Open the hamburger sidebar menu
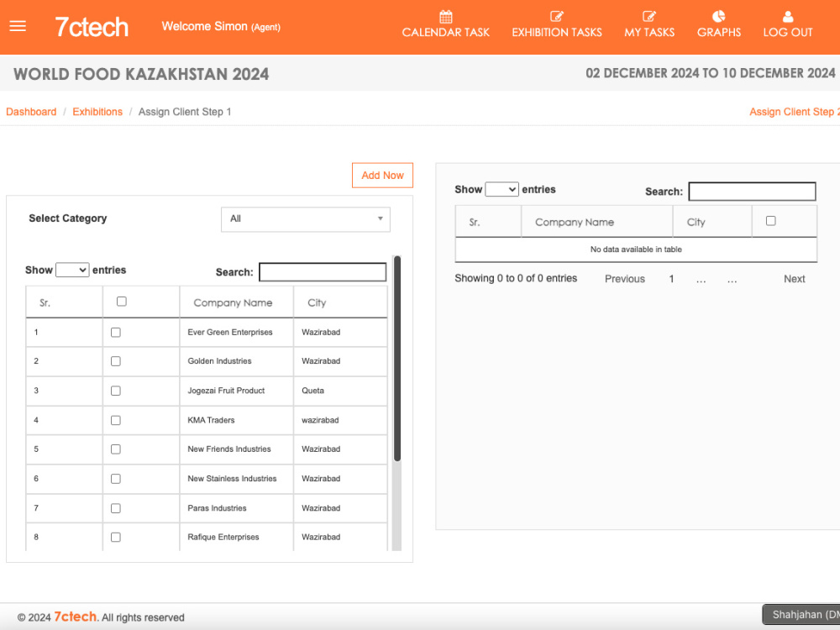The image size is (840, 630). click(18, 26)
